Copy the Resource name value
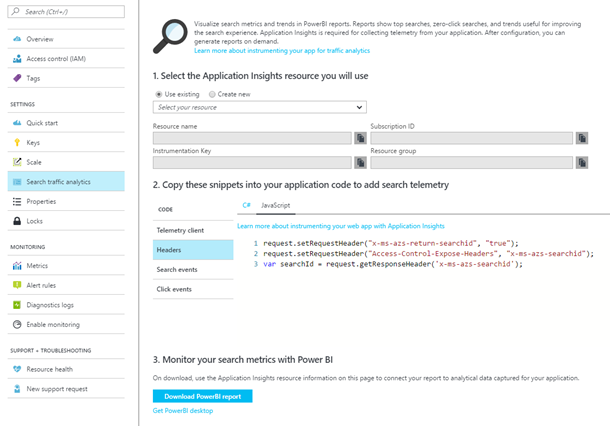 pyautogui.click(x=360, y=138)
